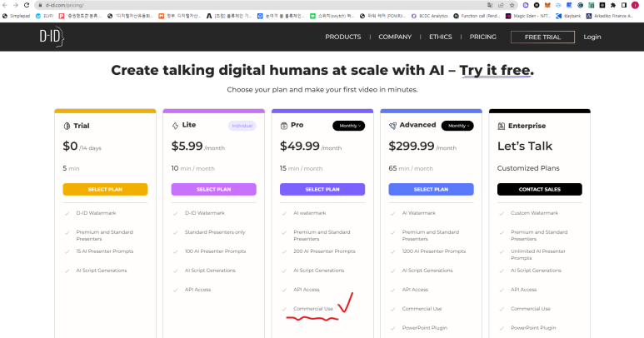644x338 pixels.
Task: Open the PRODUCTS menu
Action: 343,37
